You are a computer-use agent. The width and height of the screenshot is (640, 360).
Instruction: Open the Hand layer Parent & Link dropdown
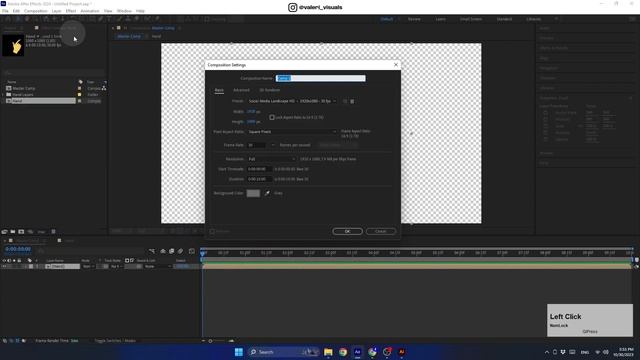point(158,267)
